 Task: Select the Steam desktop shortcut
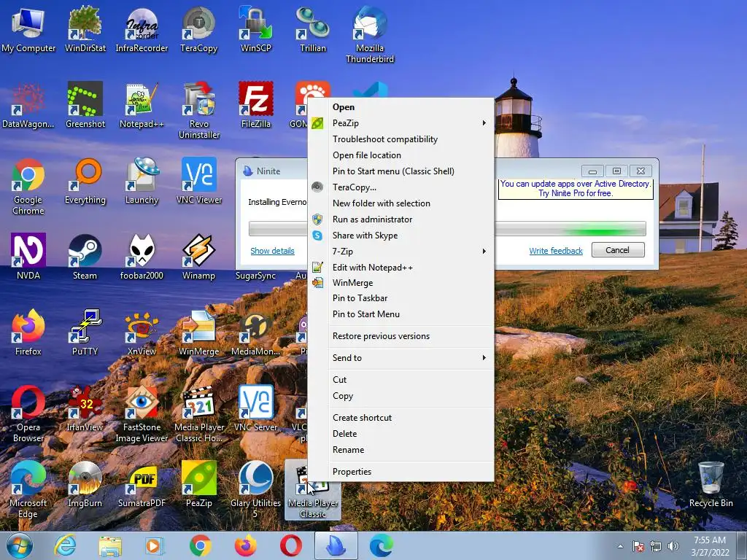coord(85,256)
